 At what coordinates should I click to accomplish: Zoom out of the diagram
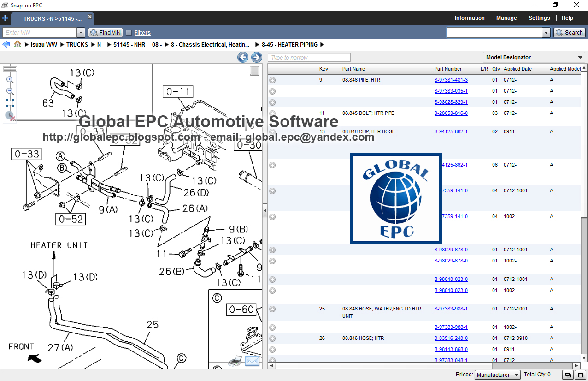[x=10, y=91]
